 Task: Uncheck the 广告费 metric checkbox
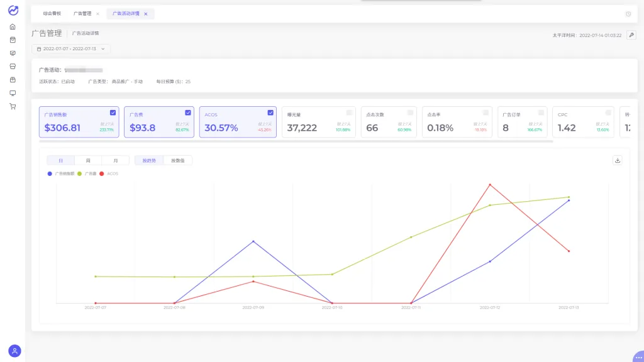point(187,112)
